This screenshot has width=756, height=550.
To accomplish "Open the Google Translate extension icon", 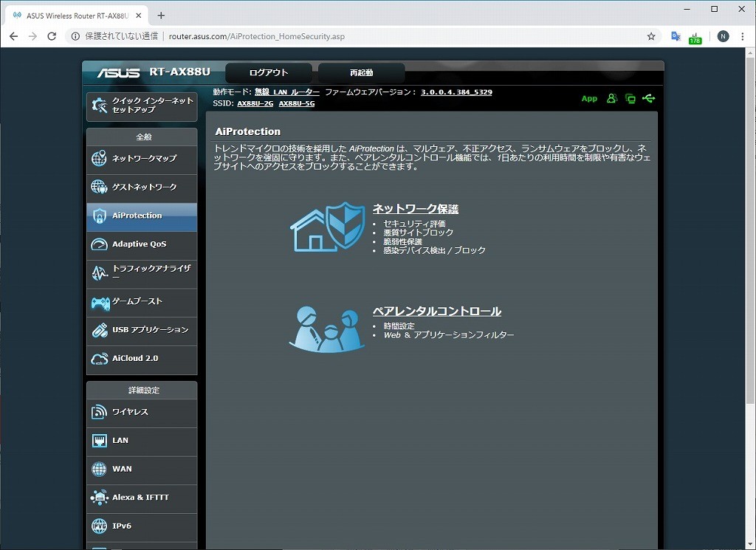I will (676, 36).
